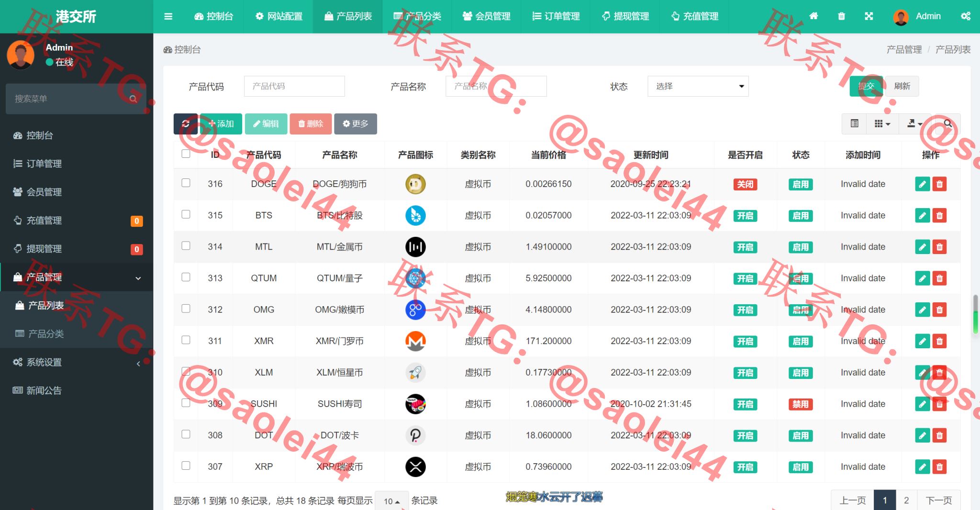This screenshot has height=510, width=980.
Task: Toggle the table list view icon
Action: click(854, 124)
